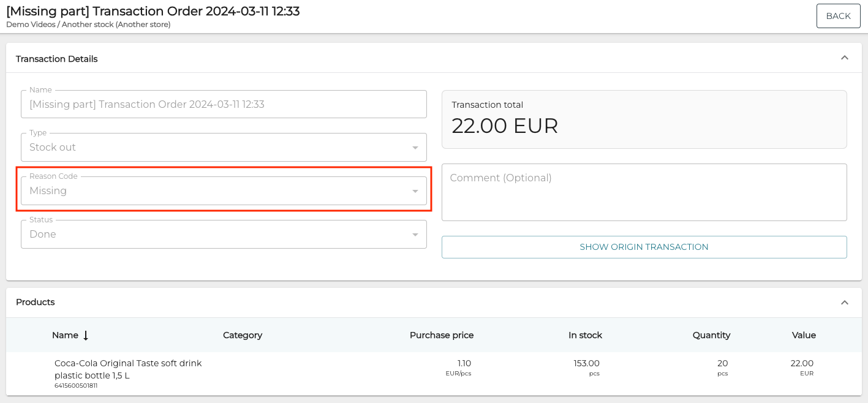Click the Comment (Optional) text area

pos(644,192)
